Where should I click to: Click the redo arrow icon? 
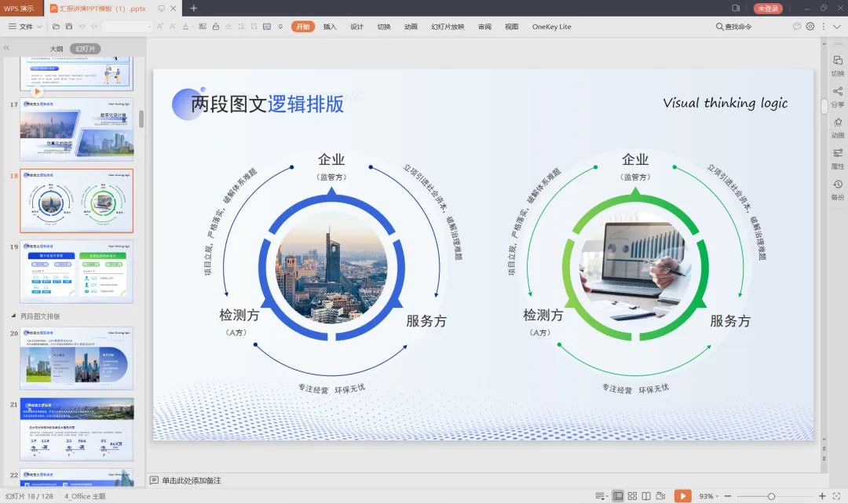[x=95, y=27]
